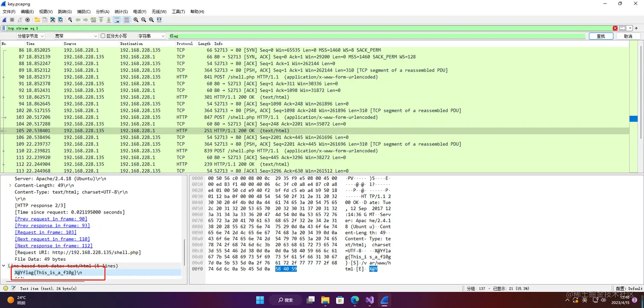Open the 文件(F) menu

click(x=9, y=11)
